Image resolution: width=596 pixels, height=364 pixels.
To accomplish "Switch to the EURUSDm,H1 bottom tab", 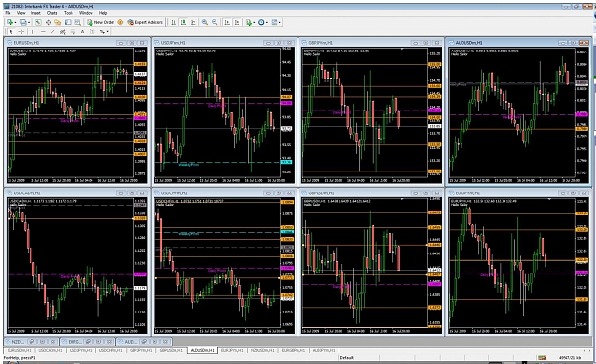I will 19,350.
